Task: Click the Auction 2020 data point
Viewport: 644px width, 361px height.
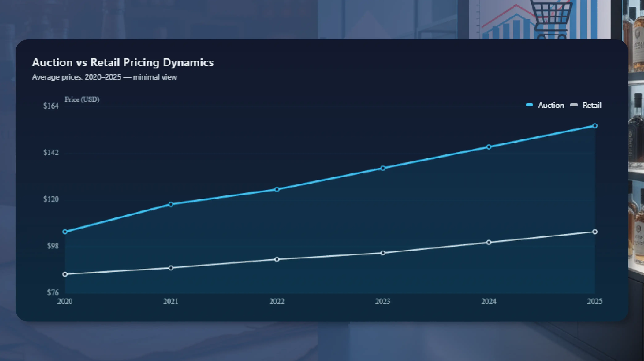Action: pyautogui.click(x=65, y=232)
